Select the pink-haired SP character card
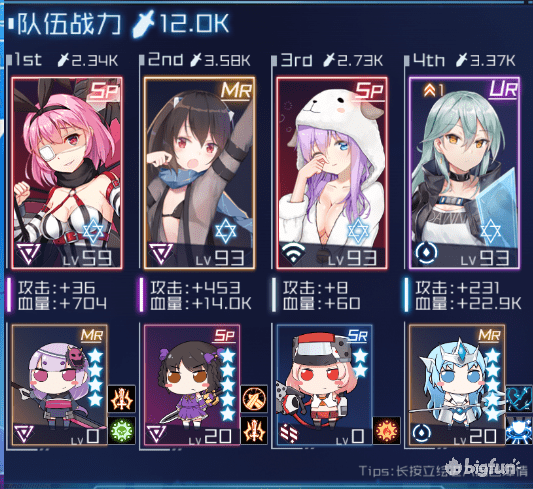This screenshot has width=533, height=489. pyautogui.click(x=67, y=173)
